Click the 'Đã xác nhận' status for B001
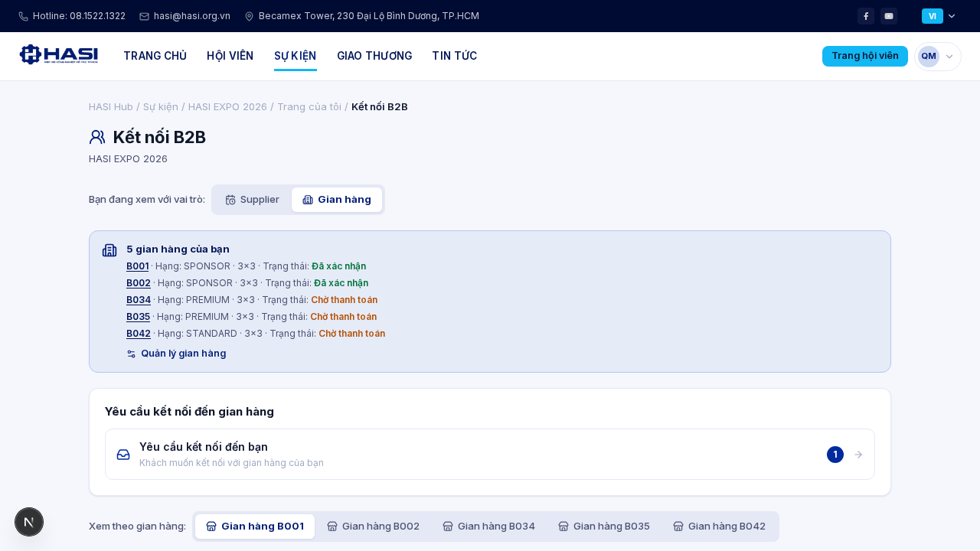980x551 pixels. pos(338,266)
